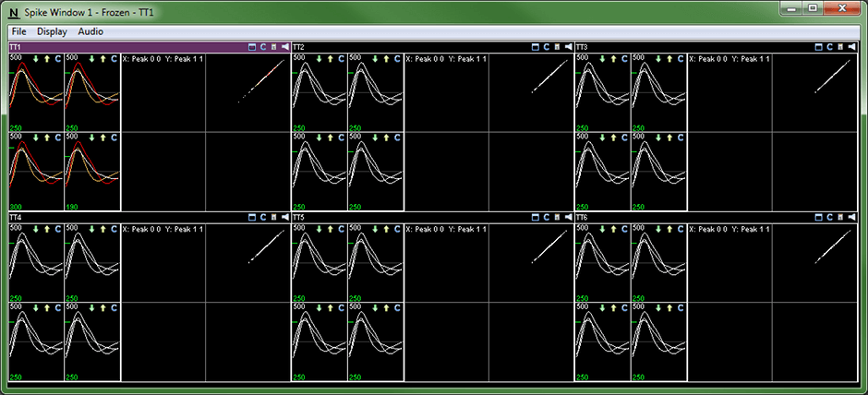Screen dimensions: 868x395
Task: Toggle the speaker icon in the TT6 header
Action: point(850,218)
